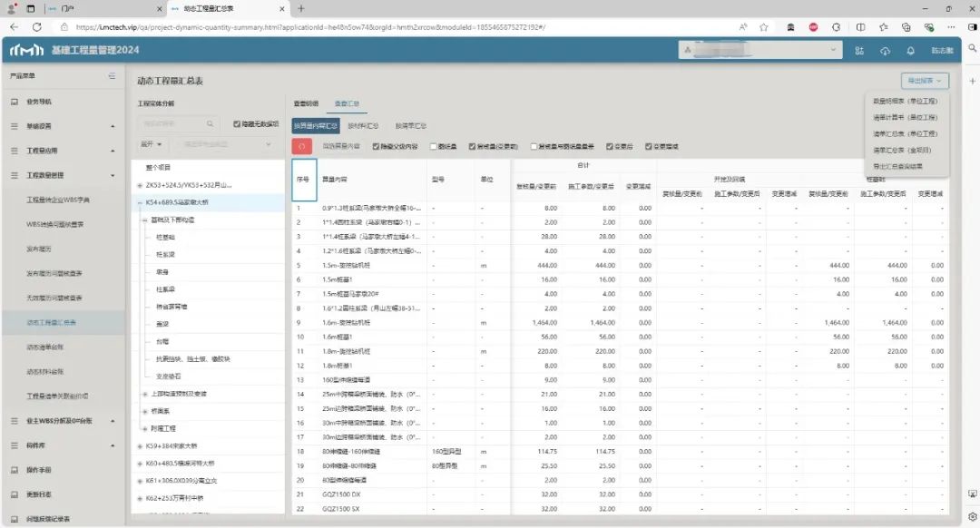Click the browser address bar
The height and width of the screenshot is (528, 980).
point(400,27)
